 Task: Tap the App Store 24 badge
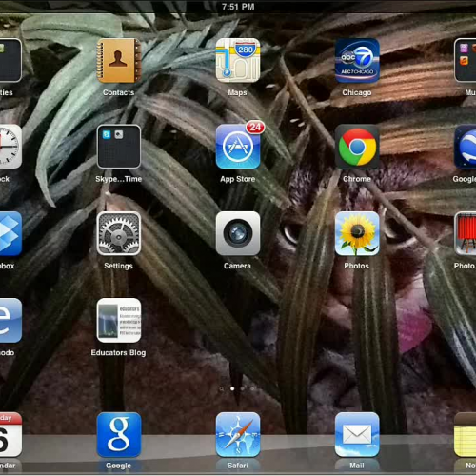(255, 128)
